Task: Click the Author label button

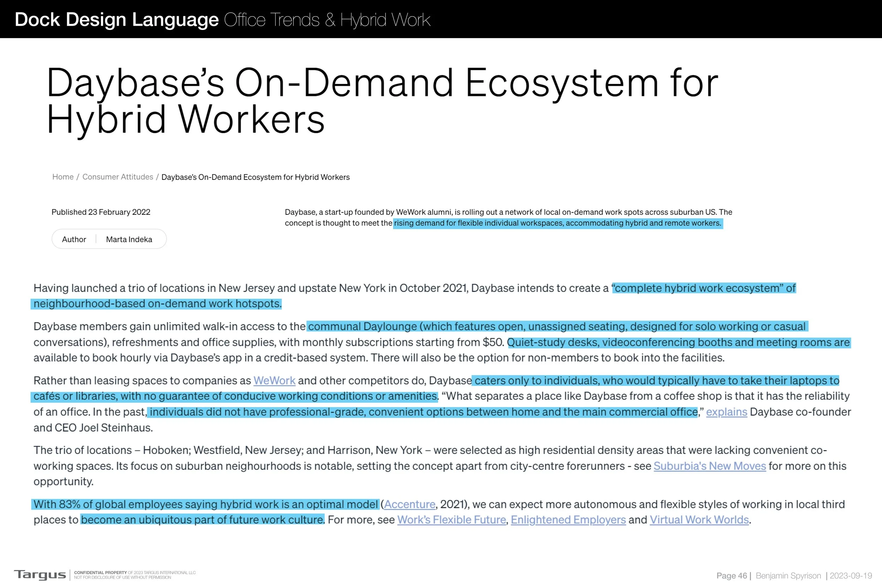Action: (73, 239)
